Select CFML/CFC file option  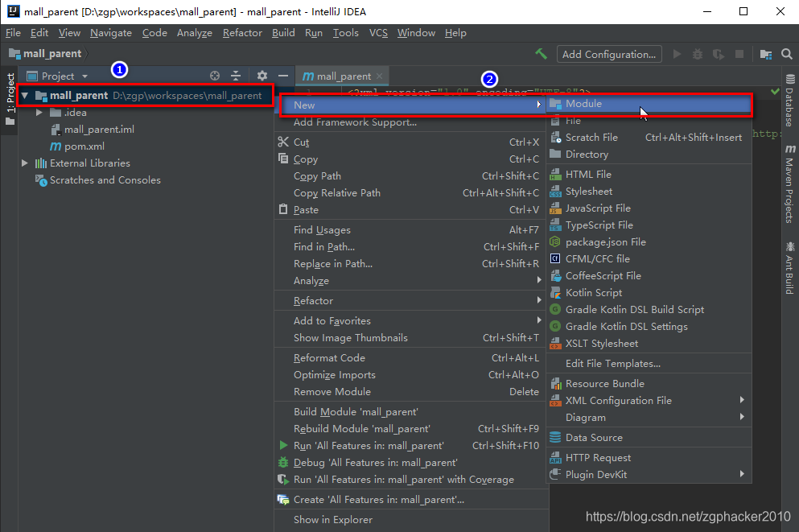(649, 259)
